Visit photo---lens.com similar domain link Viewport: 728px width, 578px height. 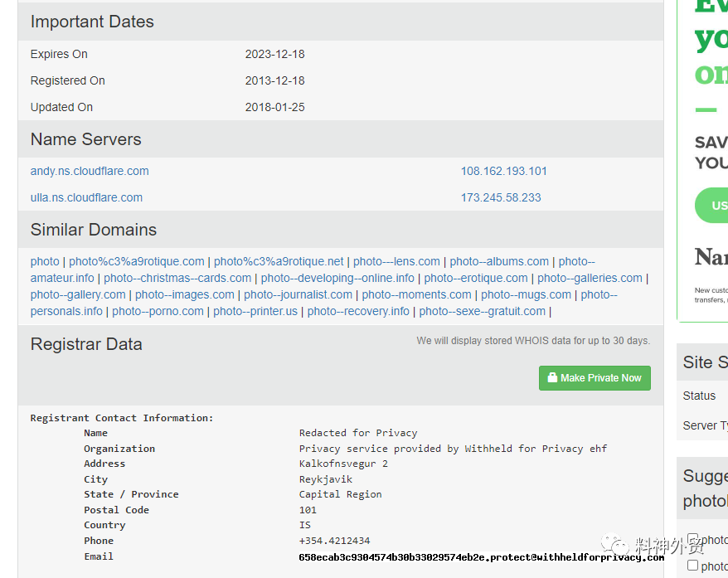point(396,261)
